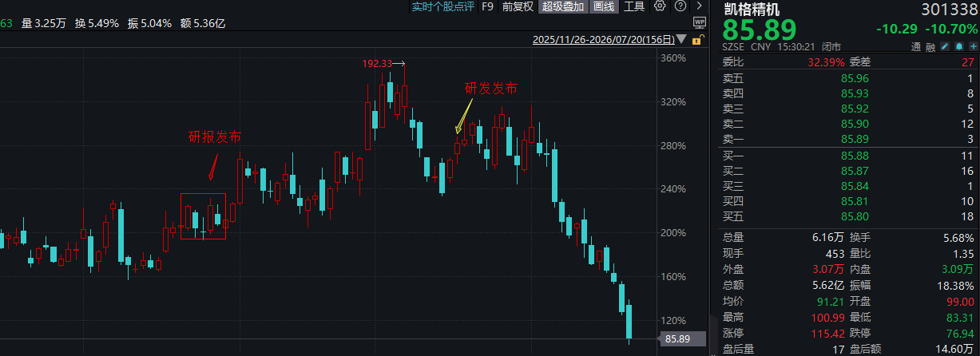
Task: Click the pencil note icon near 融
Action: click(x=944, y=47)
